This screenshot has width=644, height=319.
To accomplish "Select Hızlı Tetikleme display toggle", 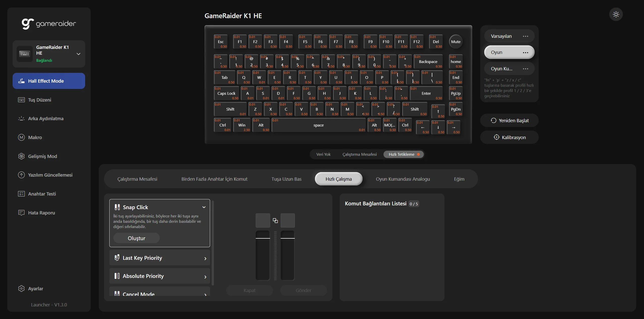I will 404,154.
